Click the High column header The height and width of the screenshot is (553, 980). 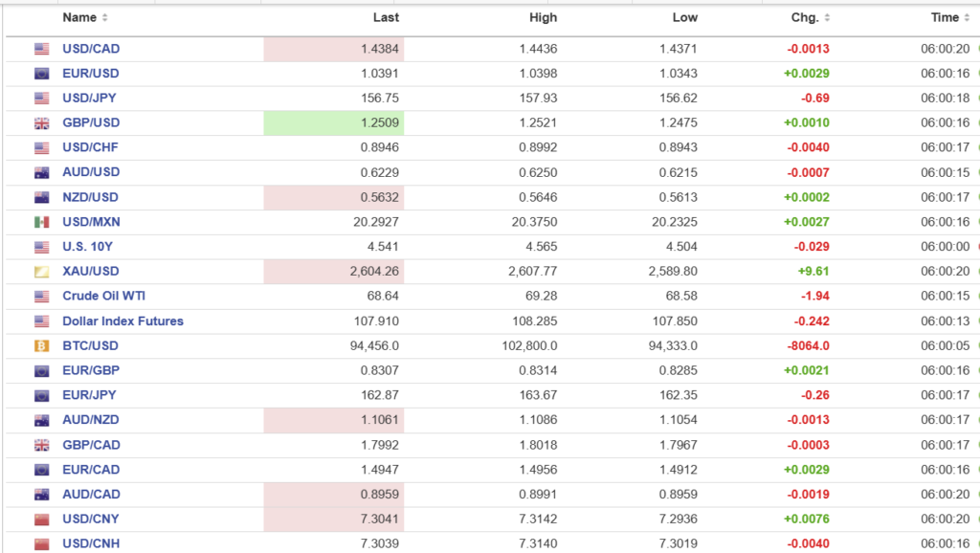click(543, 17)
